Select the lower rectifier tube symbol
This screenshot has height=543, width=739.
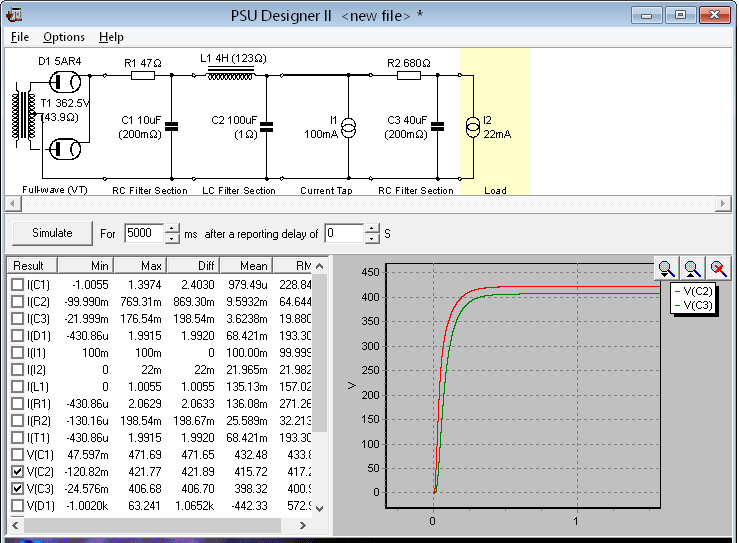click(x=65, y=149)
